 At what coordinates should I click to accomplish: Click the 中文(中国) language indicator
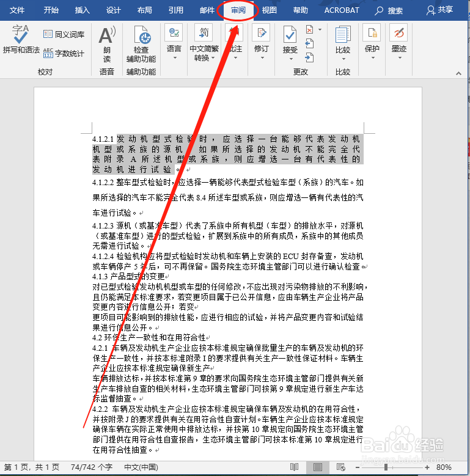141,467
